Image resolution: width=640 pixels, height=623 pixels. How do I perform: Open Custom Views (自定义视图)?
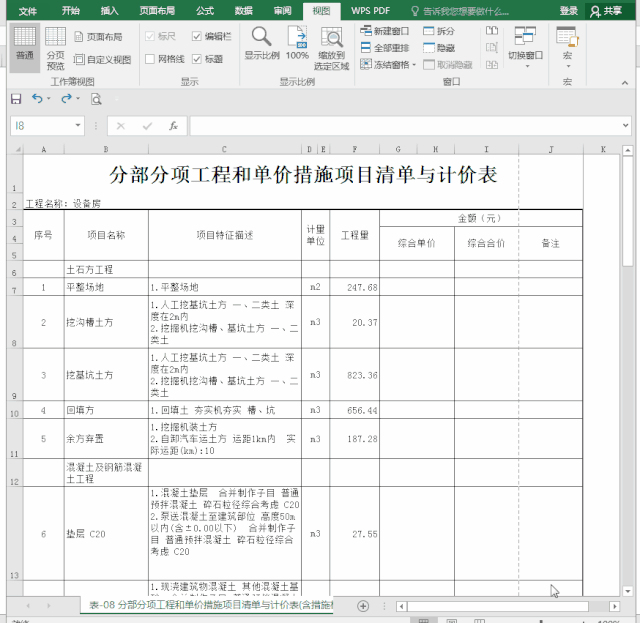tap(102, 60)
